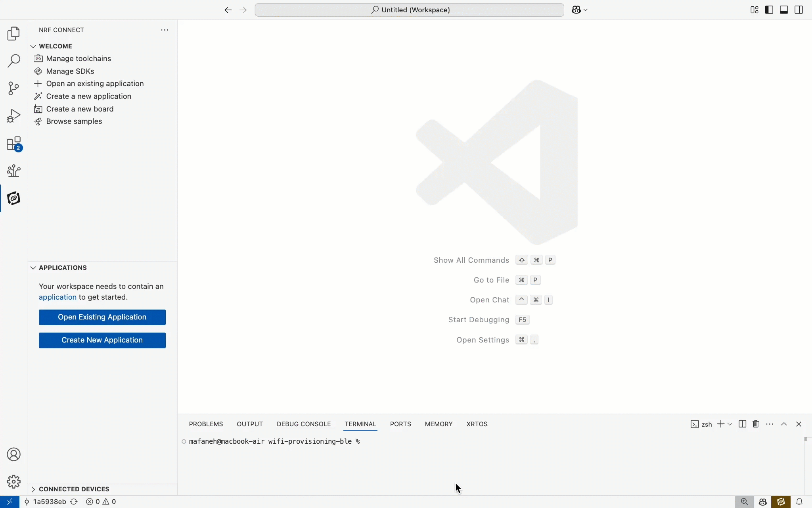Open notifications bell in status bar
Screen dimensions: 812x508
coord(799,502)
